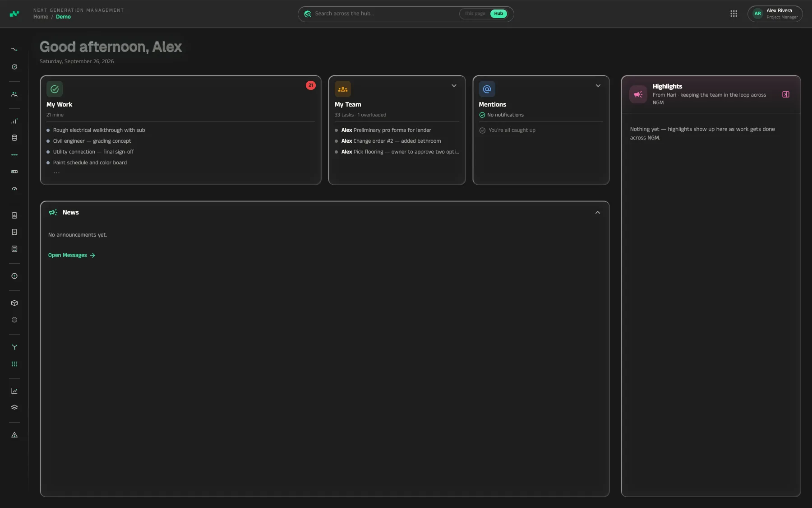This screenshot has width=812, height=508.
Task: Go to Home in the breadcrumb
Action: tap(41, 17)
